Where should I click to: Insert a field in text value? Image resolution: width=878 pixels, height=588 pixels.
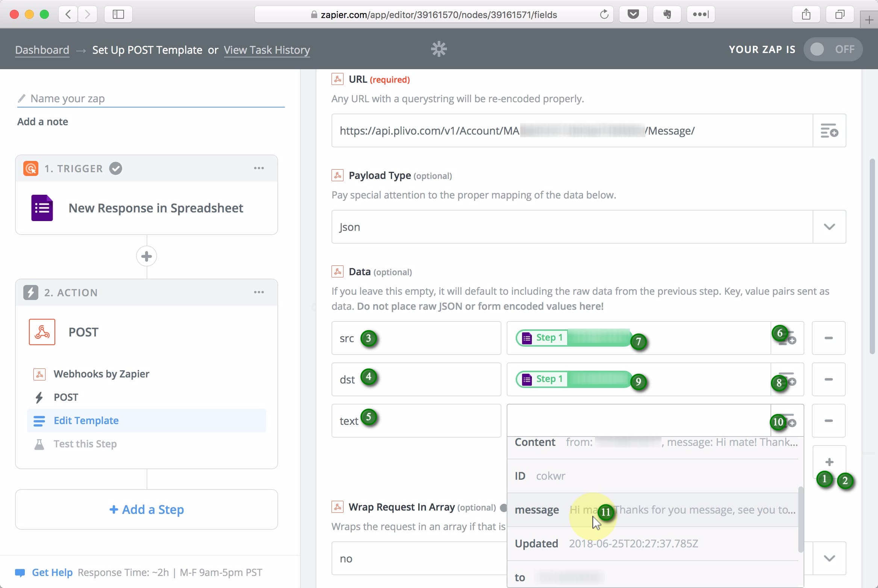point(787,421)
